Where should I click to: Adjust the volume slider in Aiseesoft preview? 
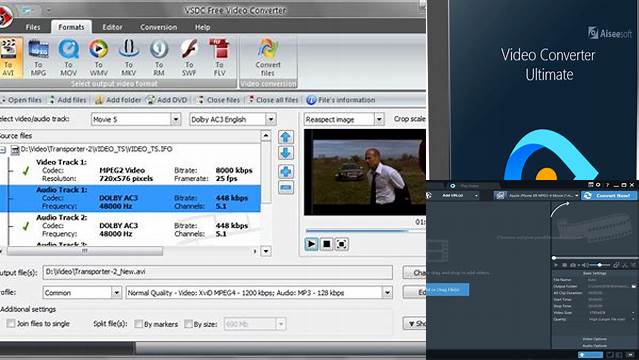600,265
